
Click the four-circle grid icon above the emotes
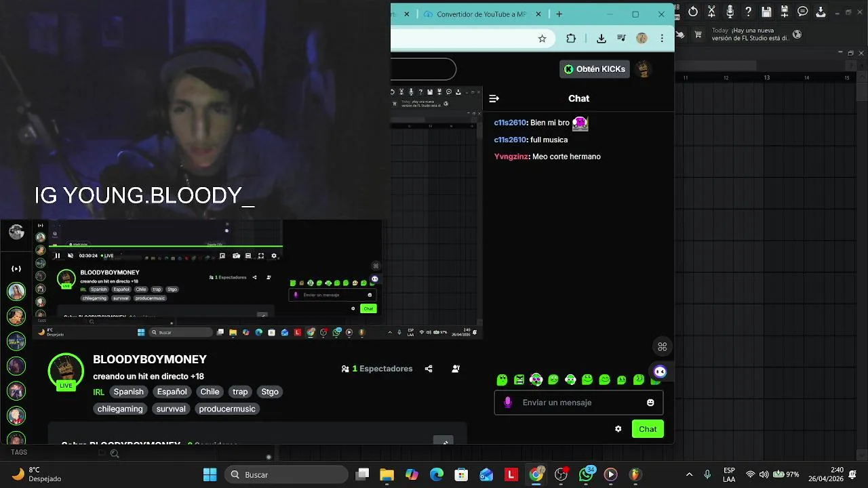pos(663,346)
